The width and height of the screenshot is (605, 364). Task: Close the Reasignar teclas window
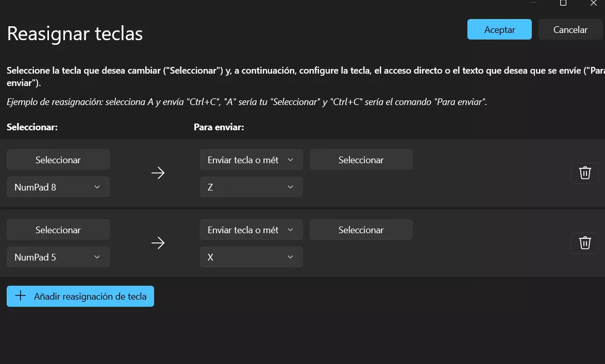pyautogui.click(x=593, y=3)
